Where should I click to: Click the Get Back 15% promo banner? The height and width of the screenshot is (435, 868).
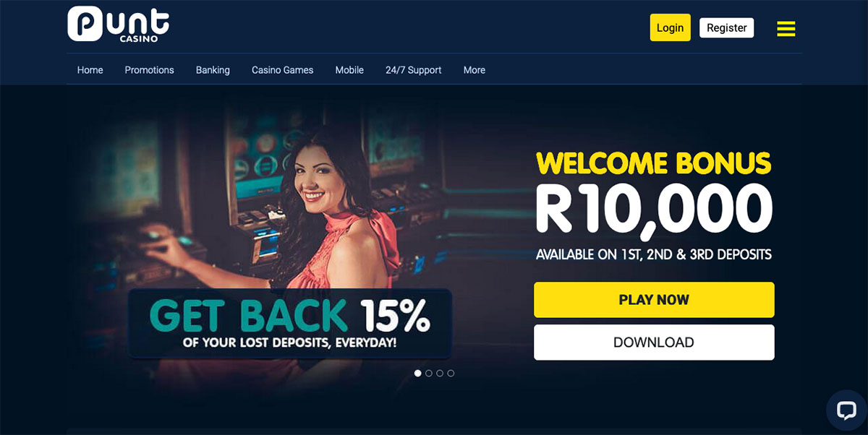(290, 324)
